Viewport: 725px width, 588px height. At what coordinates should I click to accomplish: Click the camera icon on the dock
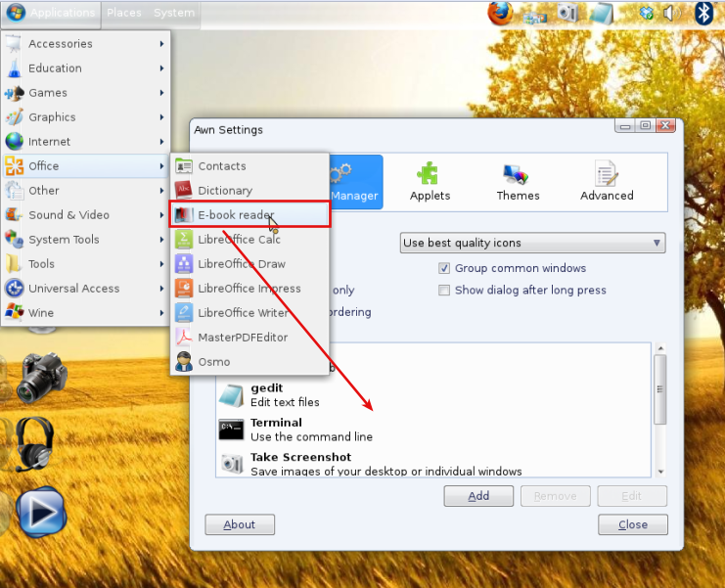click(x=42, y=378)
